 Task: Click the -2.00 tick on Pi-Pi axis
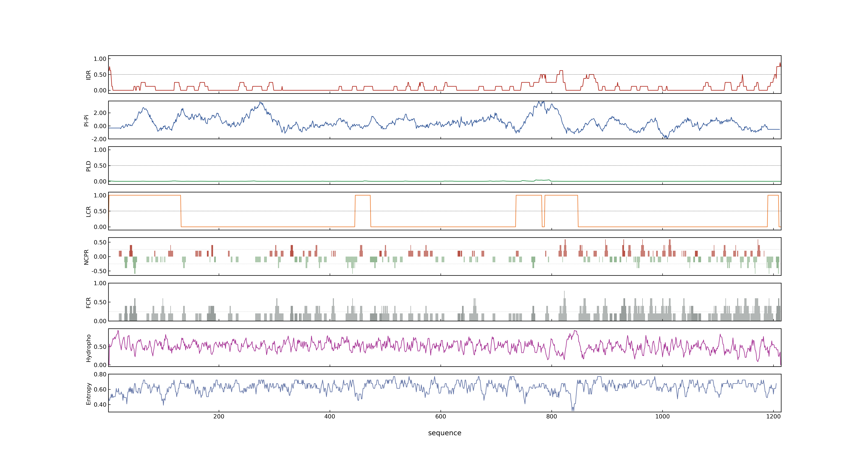pos(99,139)
